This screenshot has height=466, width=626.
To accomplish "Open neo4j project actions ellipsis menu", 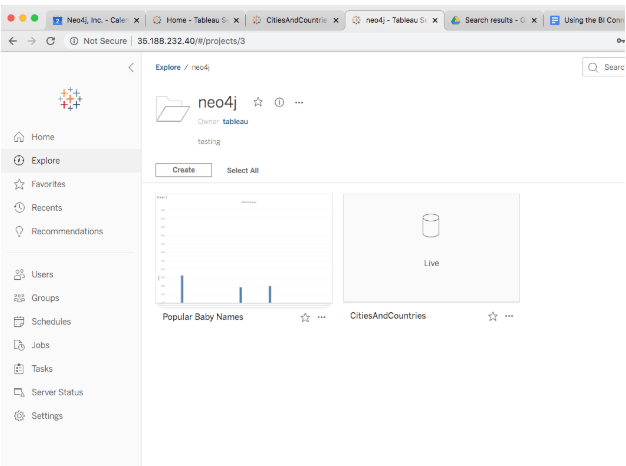I will tap(299, 103).
